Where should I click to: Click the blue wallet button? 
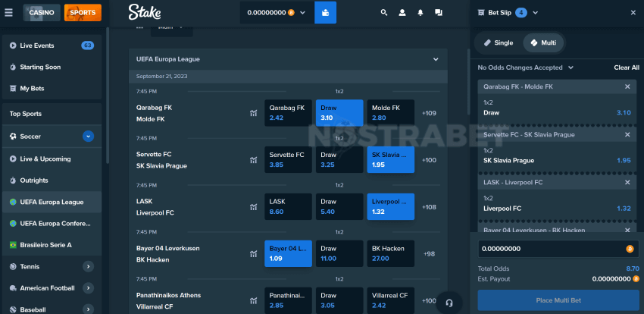[x=325, y=12]
